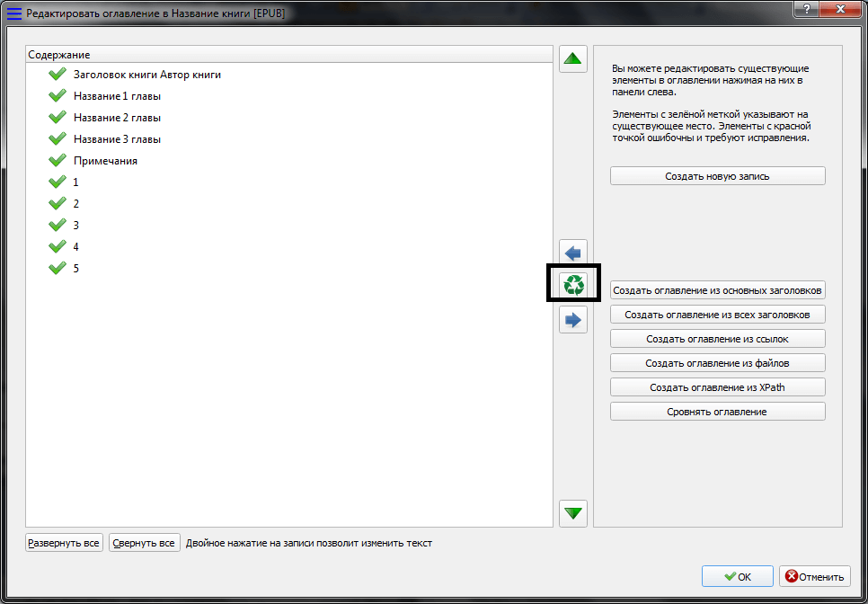Select entry Название 2 главы

pos(118,118)
